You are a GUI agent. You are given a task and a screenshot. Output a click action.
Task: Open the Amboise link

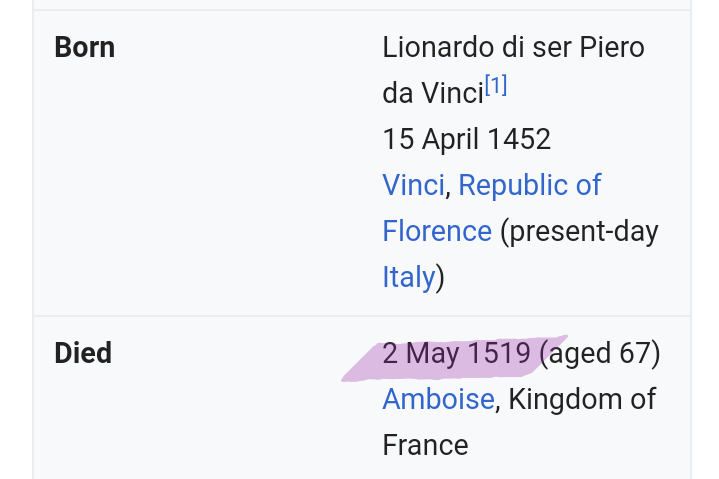click(x=438, y=399)
